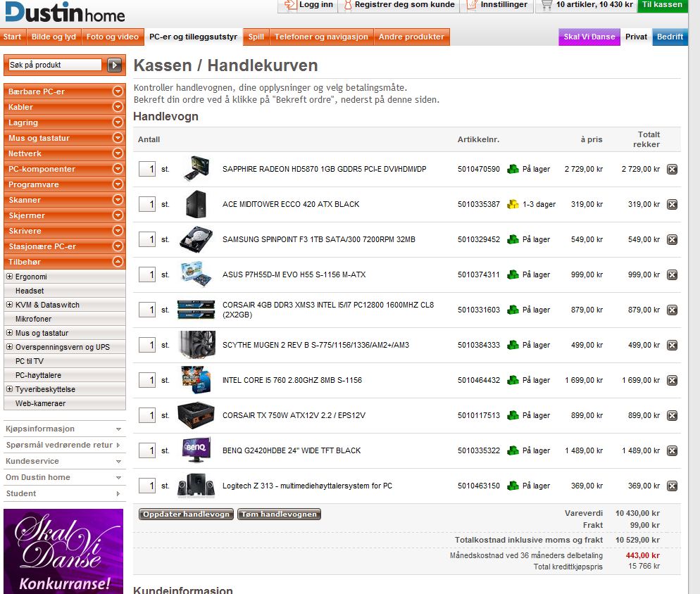This screenshot has height=594, width=700.
Task: Open Headset subcategory link
Action: pos(30,291)
